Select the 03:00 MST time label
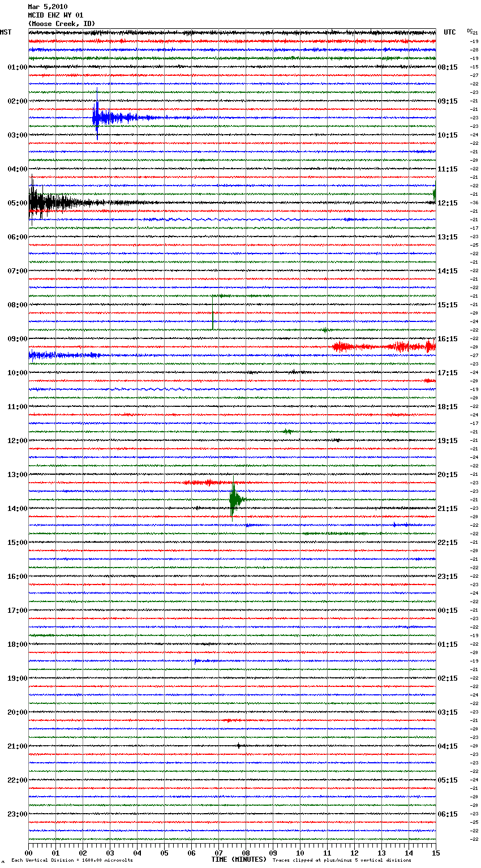Image resolution: width=481 pixels, height=868 pixels. coord(18,135)
